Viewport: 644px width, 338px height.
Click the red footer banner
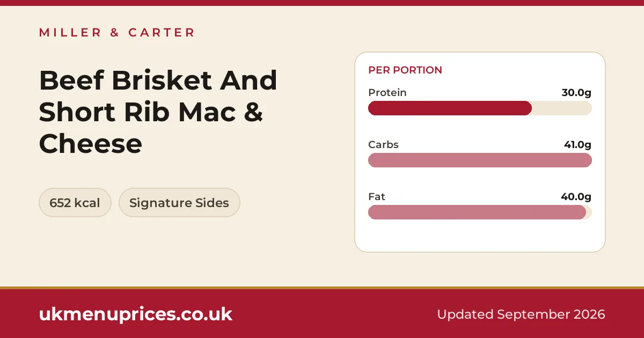(322, 313)
